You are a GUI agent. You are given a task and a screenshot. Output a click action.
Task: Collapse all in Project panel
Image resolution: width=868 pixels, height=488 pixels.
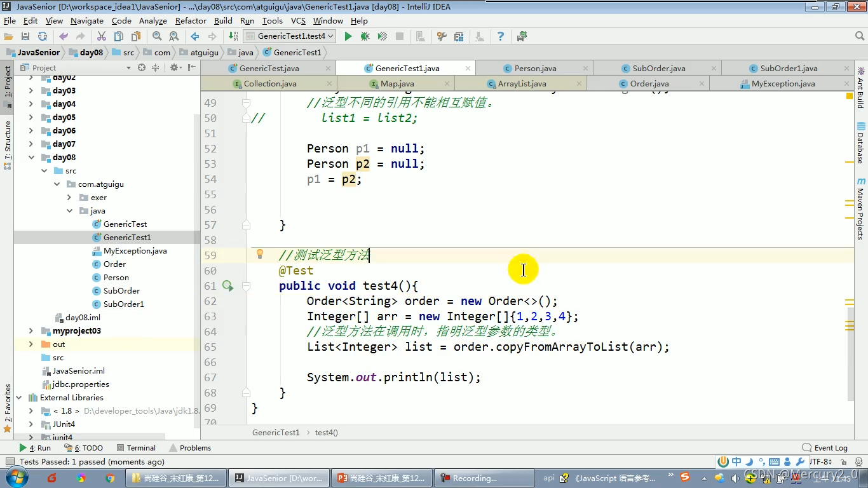(155, 67)
